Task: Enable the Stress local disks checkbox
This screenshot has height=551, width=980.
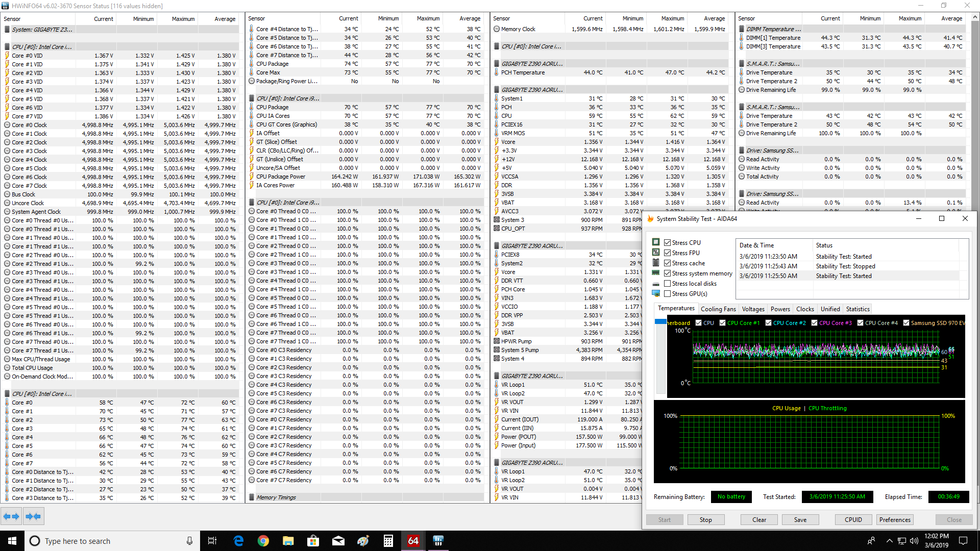Action: click(667, 284)
